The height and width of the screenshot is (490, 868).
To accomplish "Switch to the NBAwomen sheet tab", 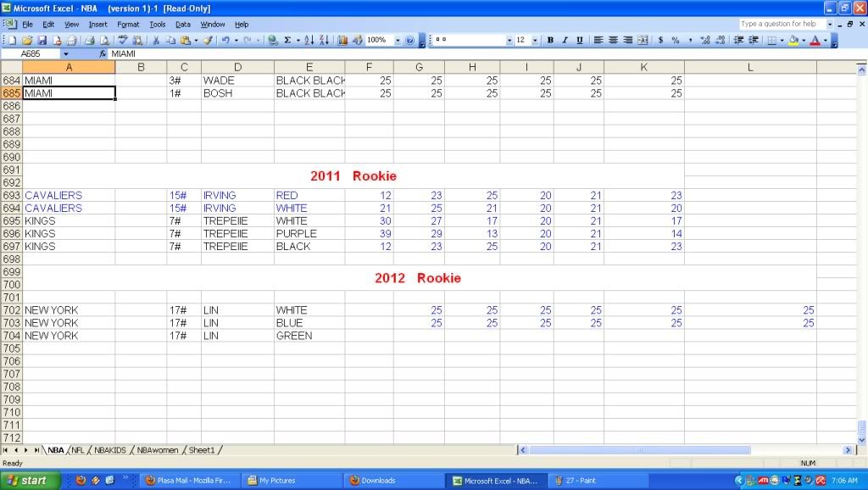I will pyautogui.click(x=158, y=450).
